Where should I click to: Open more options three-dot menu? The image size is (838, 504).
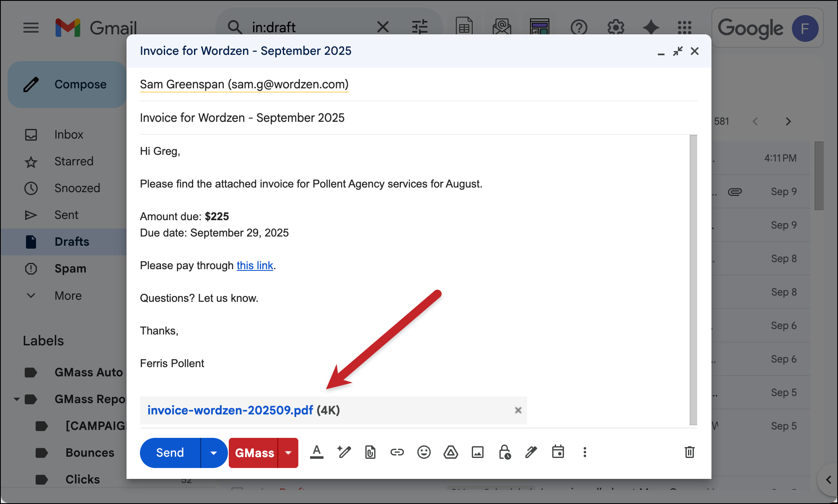pyautogui.click(x=585, y=452)
